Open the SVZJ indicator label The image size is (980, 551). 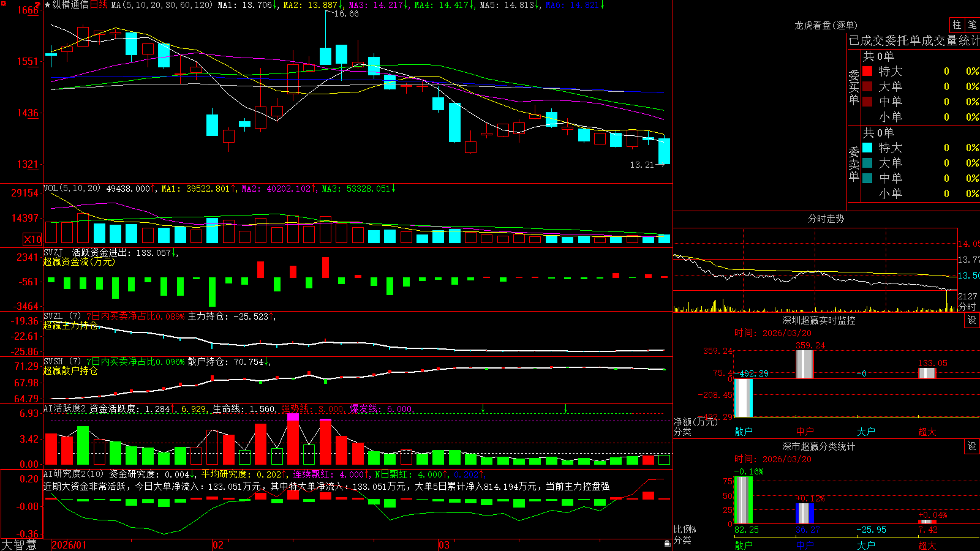(x=53, y=252)
